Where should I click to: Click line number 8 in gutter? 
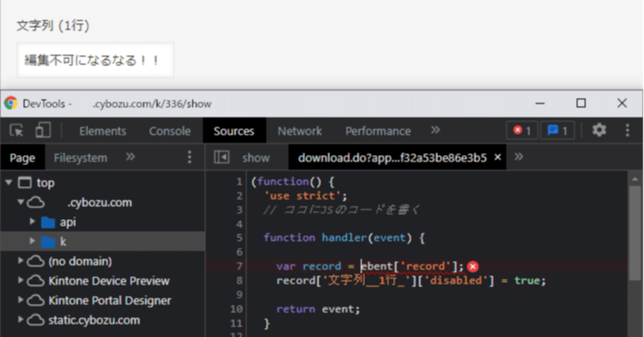[x=239, y=281]
